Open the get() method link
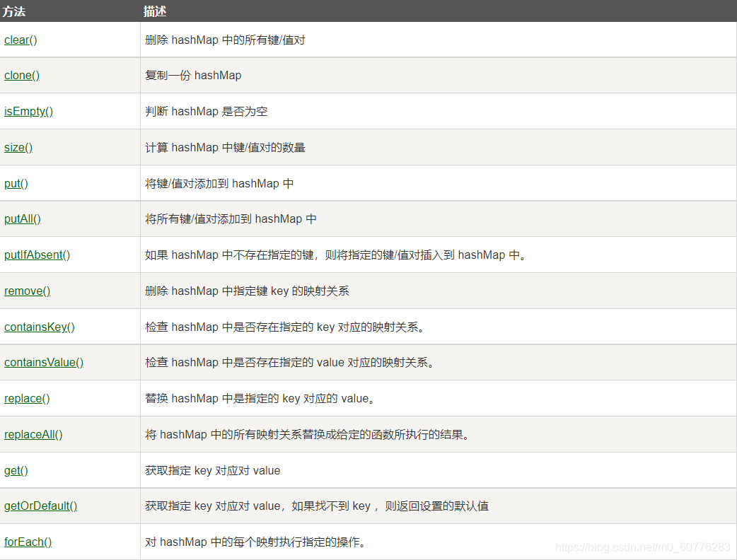The height and width of the screenshot is (560, 737). coord(16,470)
